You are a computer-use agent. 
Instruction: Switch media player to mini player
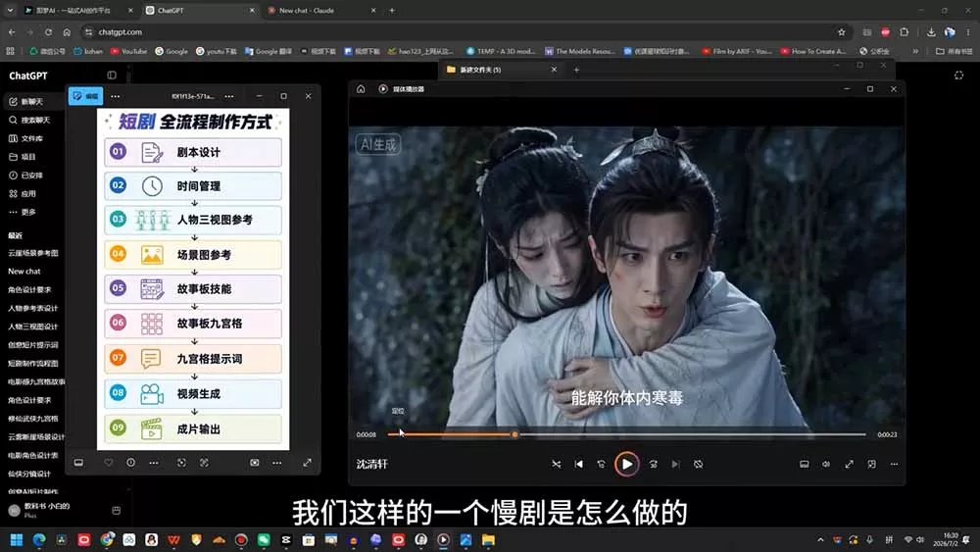pyautogui.click(x=871, y=465)
